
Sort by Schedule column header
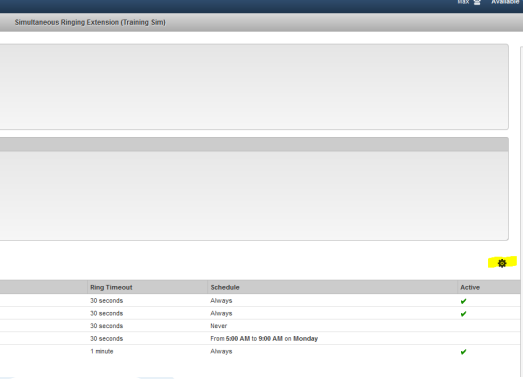225,287
